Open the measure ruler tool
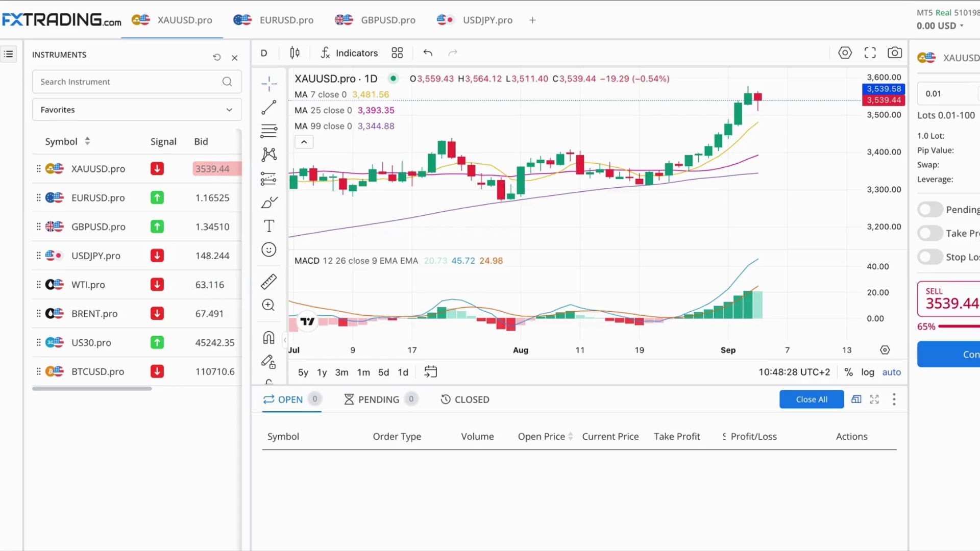 (x=269, y=281)
